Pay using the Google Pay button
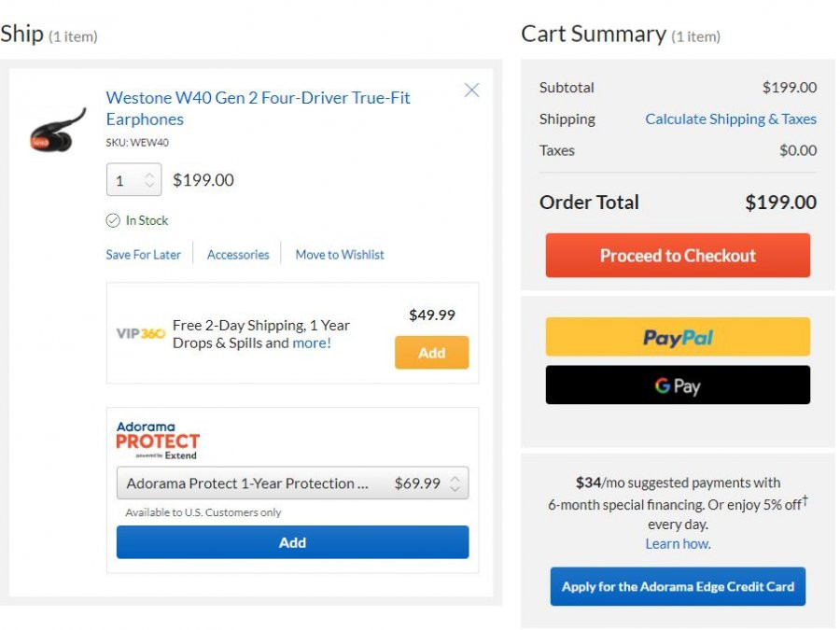This screenshot has width=840, height=630. click(x=678, y=385)
